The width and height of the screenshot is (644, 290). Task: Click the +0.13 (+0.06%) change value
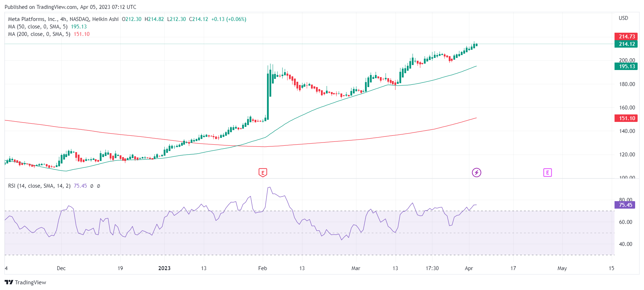tap(229, 19)
